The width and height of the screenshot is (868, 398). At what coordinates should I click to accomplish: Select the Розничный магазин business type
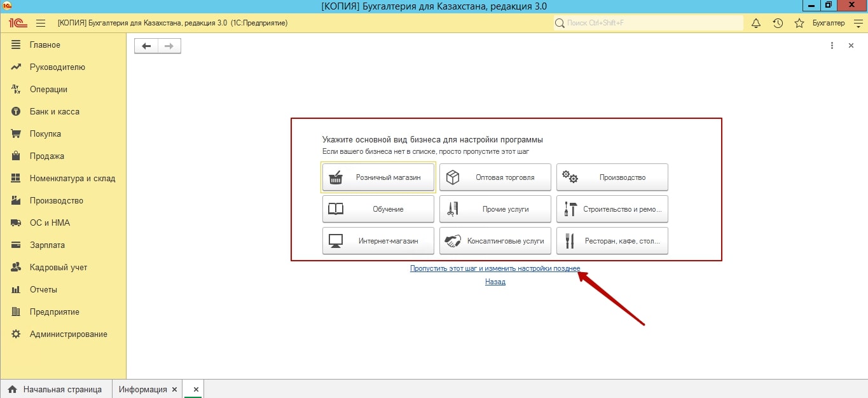tap(378, 177)
